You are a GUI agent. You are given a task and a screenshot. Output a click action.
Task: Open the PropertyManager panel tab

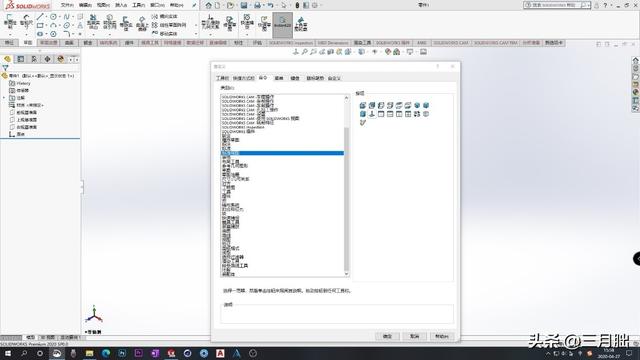pos(20,59)
